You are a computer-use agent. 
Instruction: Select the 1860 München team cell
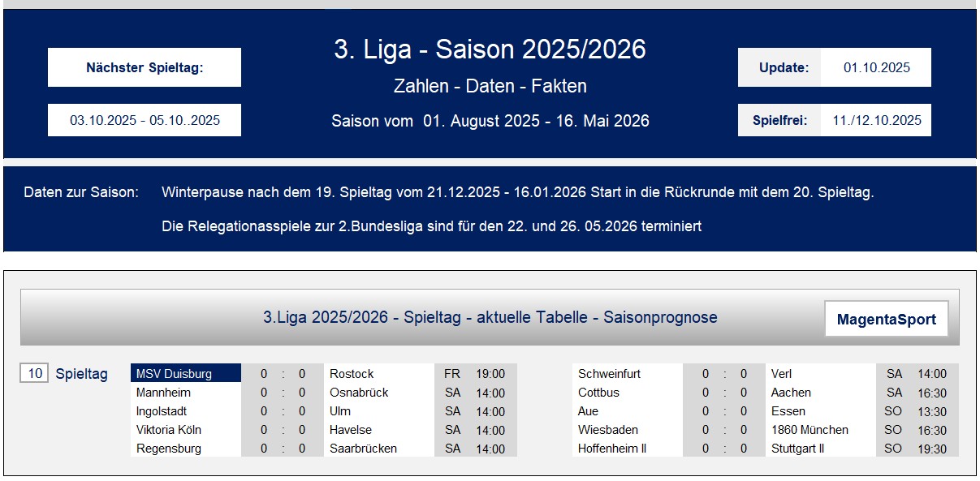820,430
